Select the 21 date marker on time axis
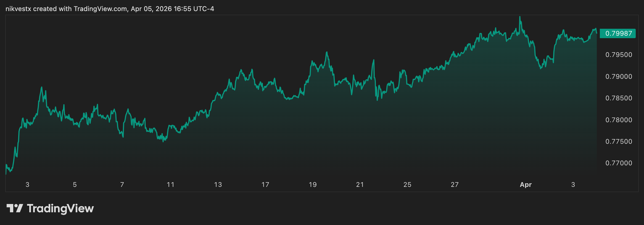Viewport: 644px width, 225px height. pyautogui.click(x=360, y=185)
